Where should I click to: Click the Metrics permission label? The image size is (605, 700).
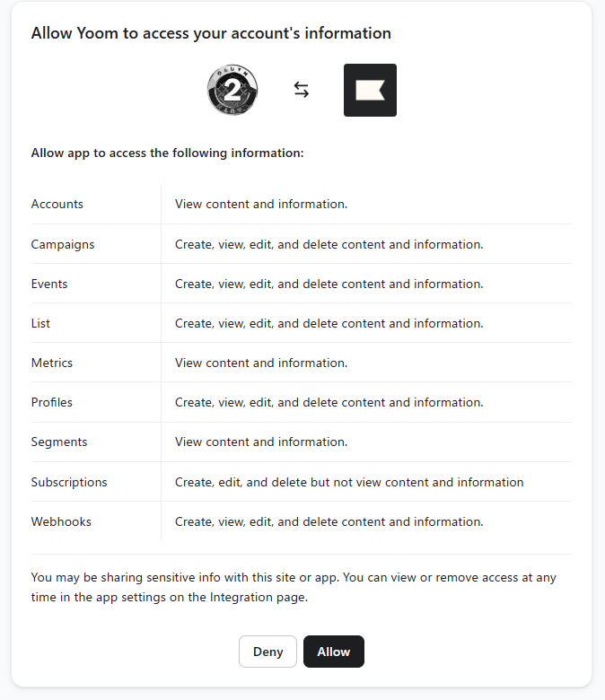52,363
